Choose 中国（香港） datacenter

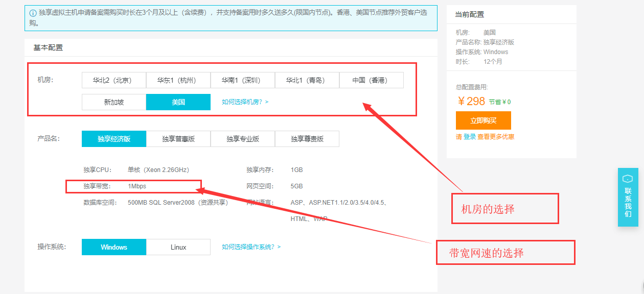tap(371, 80)
